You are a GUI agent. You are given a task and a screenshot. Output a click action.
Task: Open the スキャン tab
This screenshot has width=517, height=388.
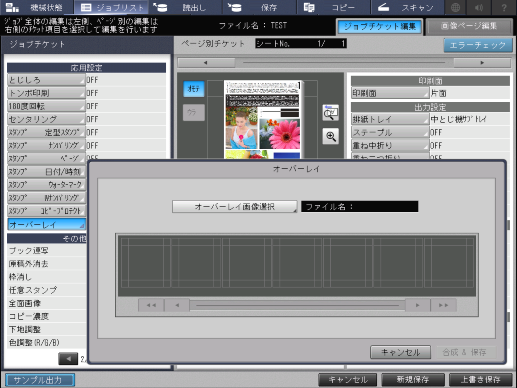tap(407, 7)
